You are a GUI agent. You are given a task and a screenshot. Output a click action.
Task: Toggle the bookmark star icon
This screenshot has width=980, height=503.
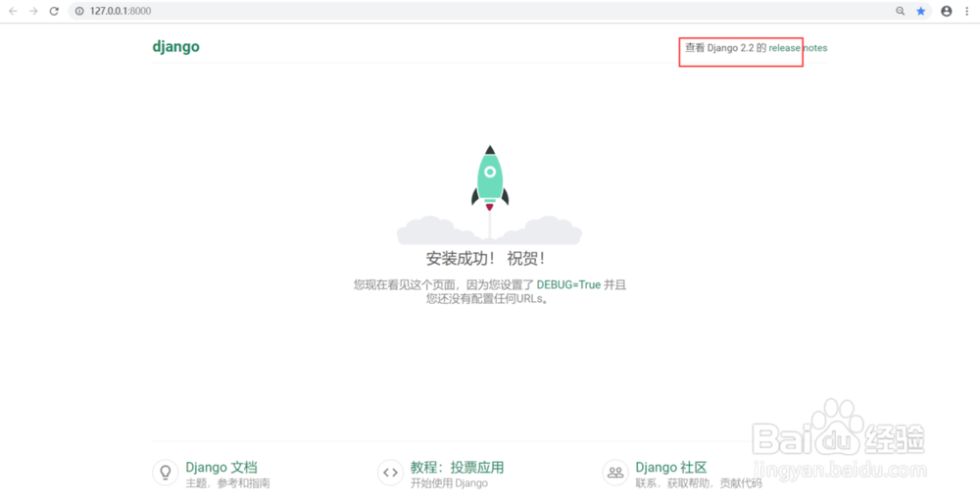(x=920, y=11)
